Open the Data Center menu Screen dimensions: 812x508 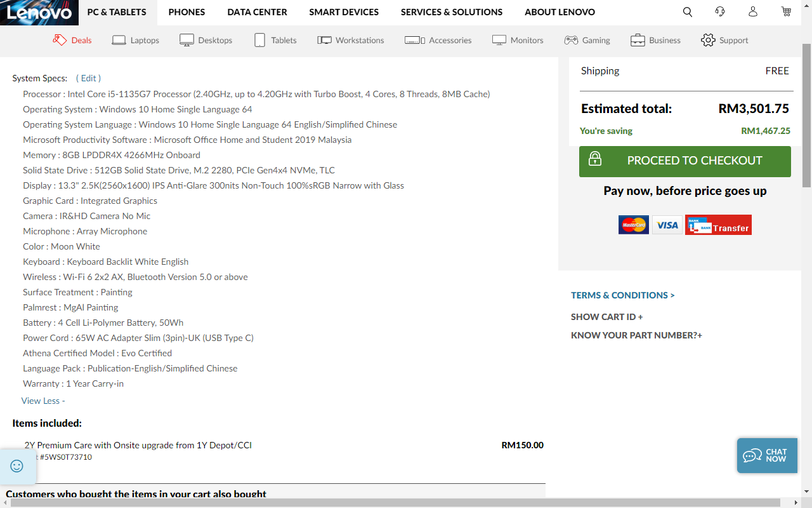(x=257, y=12)
